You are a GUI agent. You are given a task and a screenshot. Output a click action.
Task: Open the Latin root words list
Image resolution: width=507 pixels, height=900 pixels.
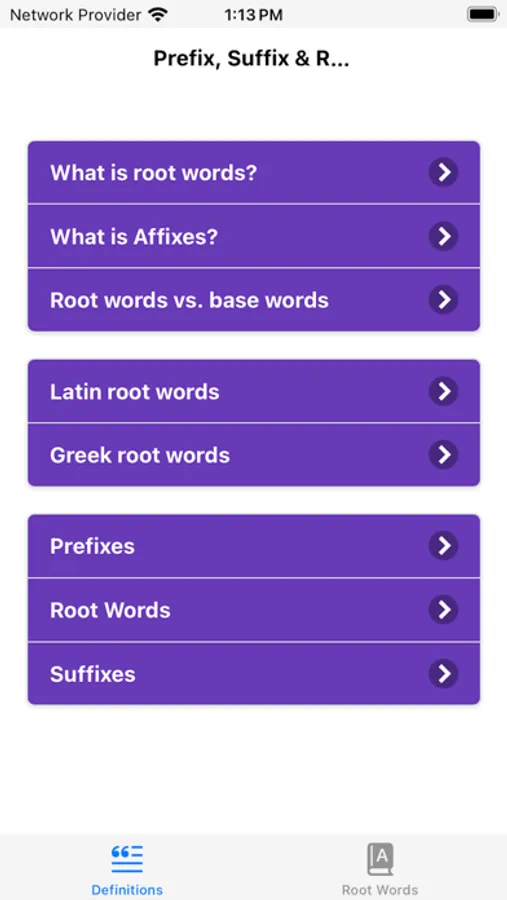(254, 391)
